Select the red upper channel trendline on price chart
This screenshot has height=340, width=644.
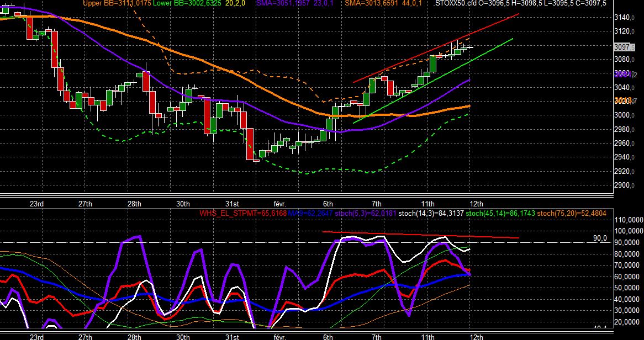(436, 48)
